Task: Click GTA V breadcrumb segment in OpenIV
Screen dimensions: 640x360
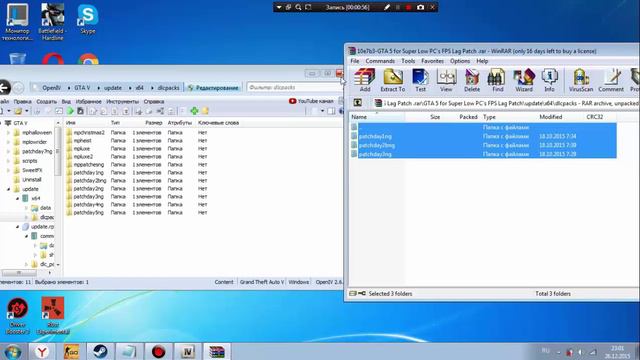Action: 82,88
